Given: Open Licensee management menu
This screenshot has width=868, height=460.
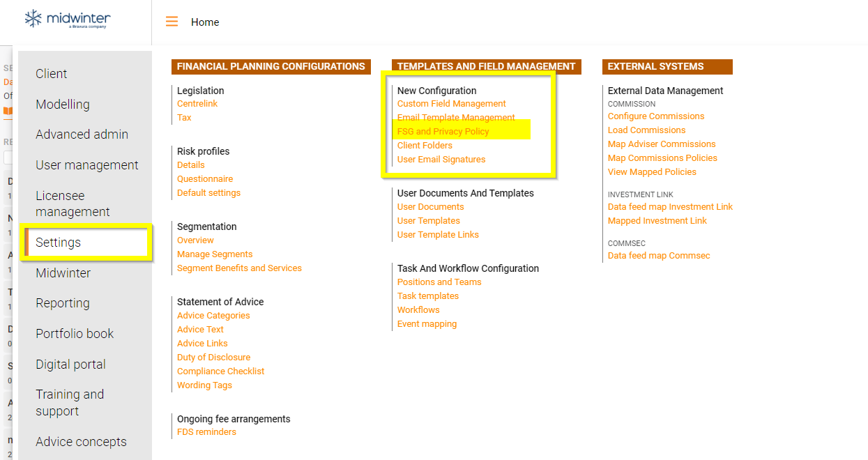Looking at the screenshot, I should click(73, 204).
